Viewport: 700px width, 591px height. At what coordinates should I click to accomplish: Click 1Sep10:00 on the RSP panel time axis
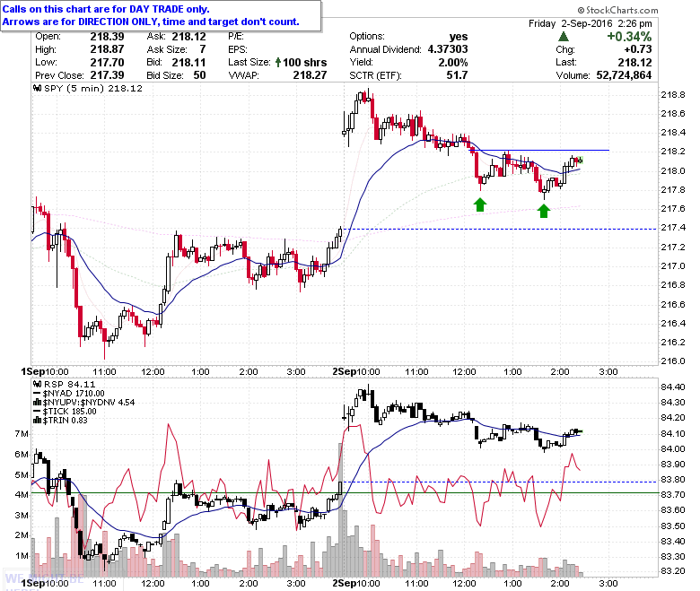[x=45, y=583]
